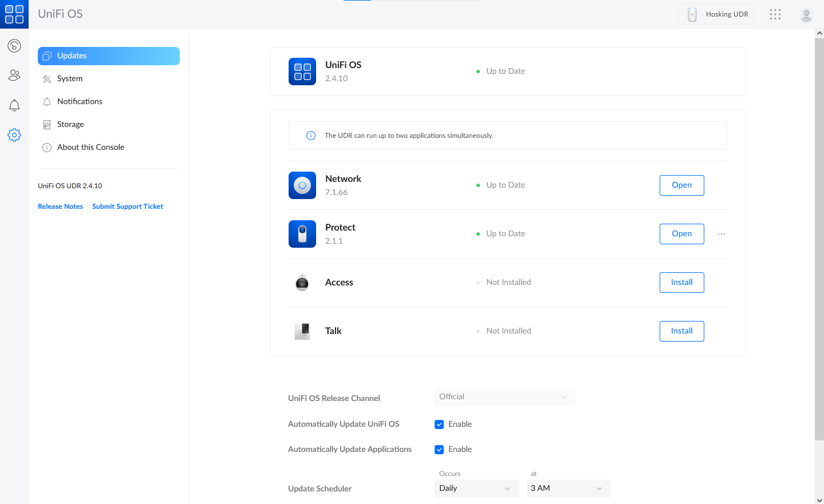This screenshot has width=824, height=504.
Task: Expand the UniFi OS Release Channel dropdown
Action: click(x=504, y=397)
